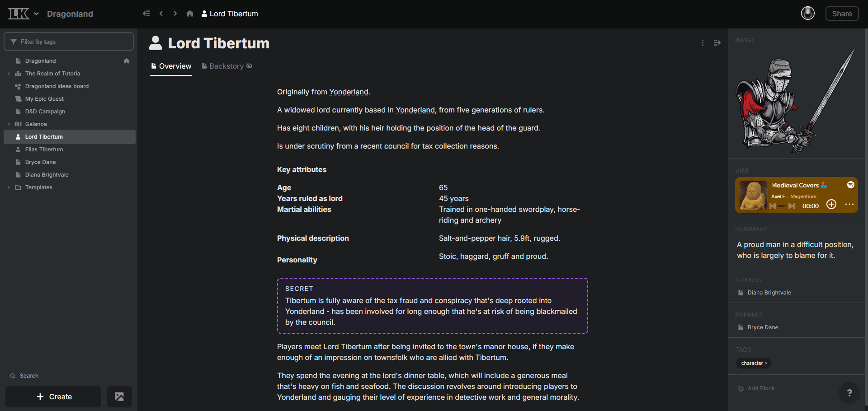Select the Overview tab
Image resolution: width=868 pixels, height=411 pixels.
tap(175, 66)
